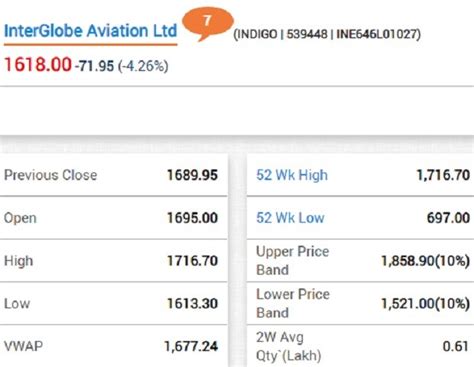
Task: Click the price change -71.95 (-4.26%)
Action: [x=121, y=66]
